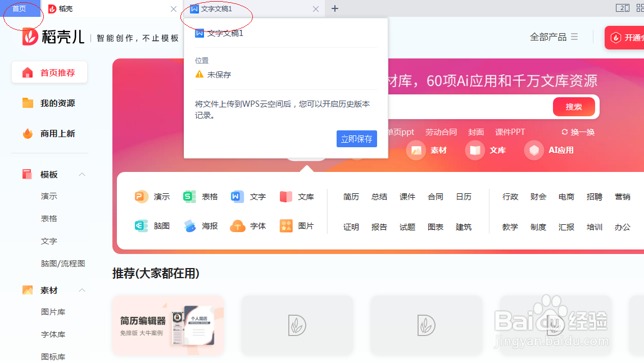The width and height of the screenshot is (644, 363).
Task: Open the 海报 poster category icon
Action: click(189, 226)
